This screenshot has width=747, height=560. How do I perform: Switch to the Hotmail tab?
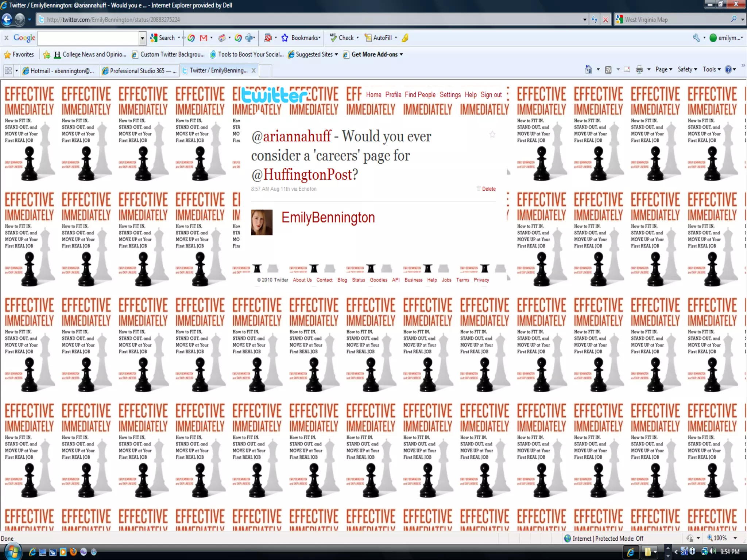click(59, 71)
